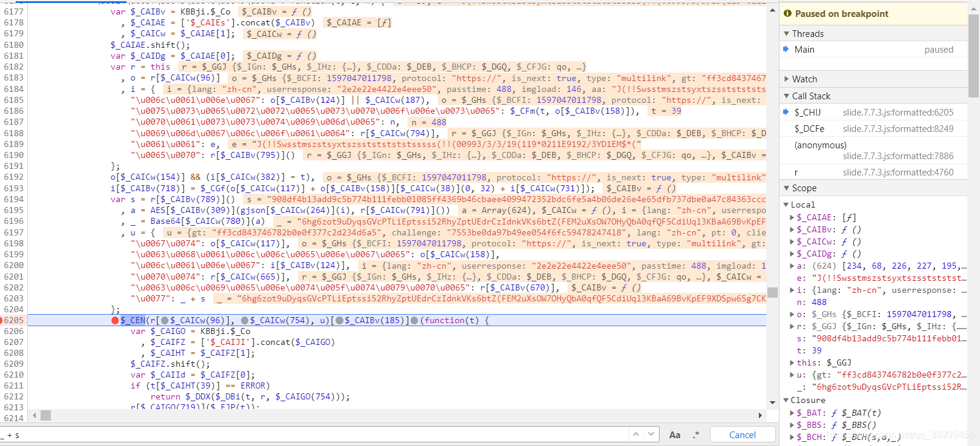Click the code pane horizontal scrollbar thumb

[45, 415]
